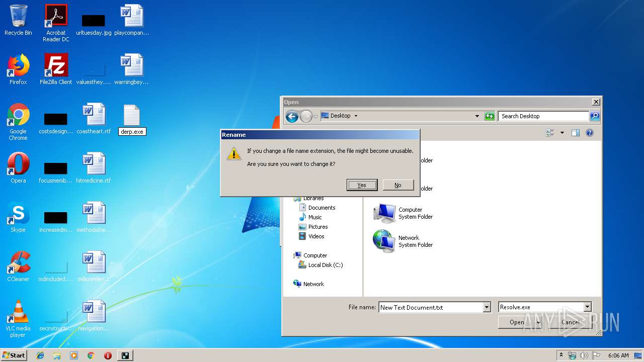Click Cancel in the Open dialog

point(570,322)
